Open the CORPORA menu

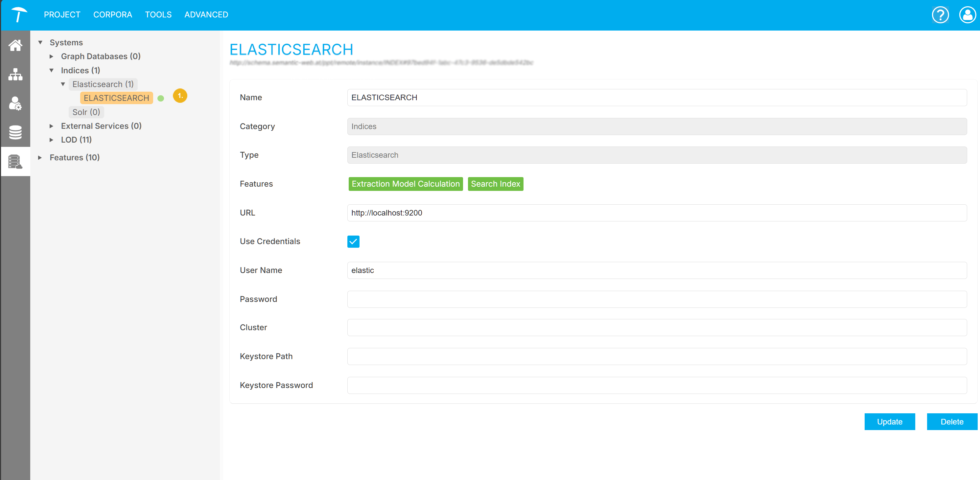(112, 14)
